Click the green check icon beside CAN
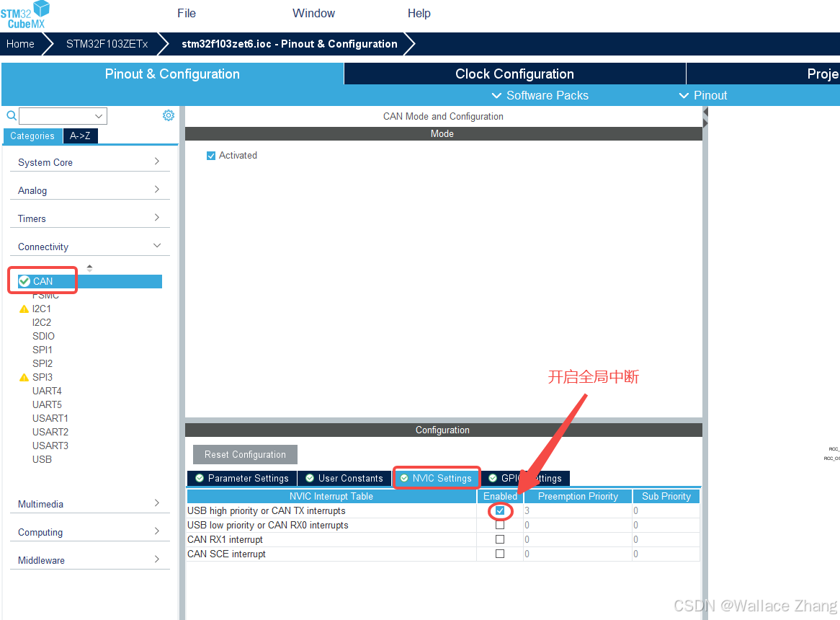Viewport: 840px width, 620px height. pos(24,281)
